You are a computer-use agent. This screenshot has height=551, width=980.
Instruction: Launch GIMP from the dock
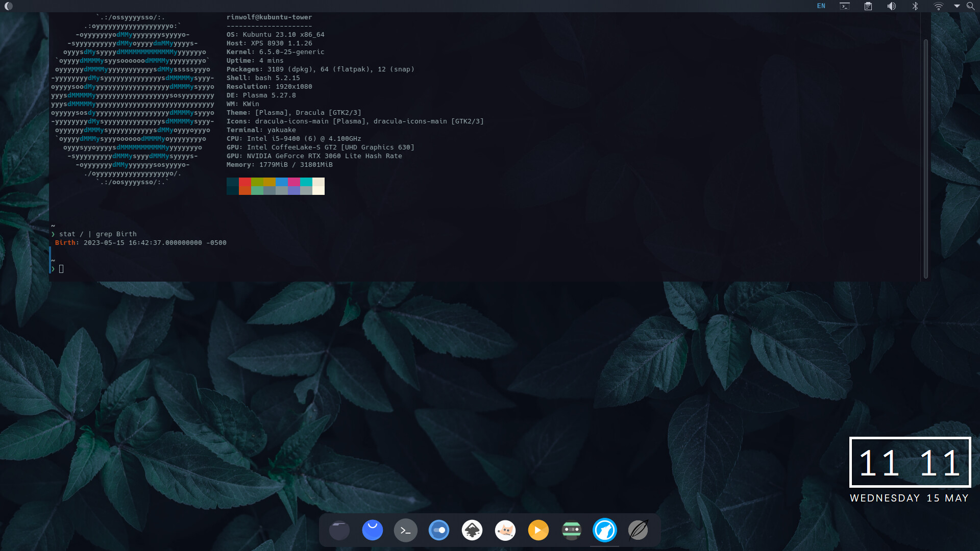[x=505, y=530]
